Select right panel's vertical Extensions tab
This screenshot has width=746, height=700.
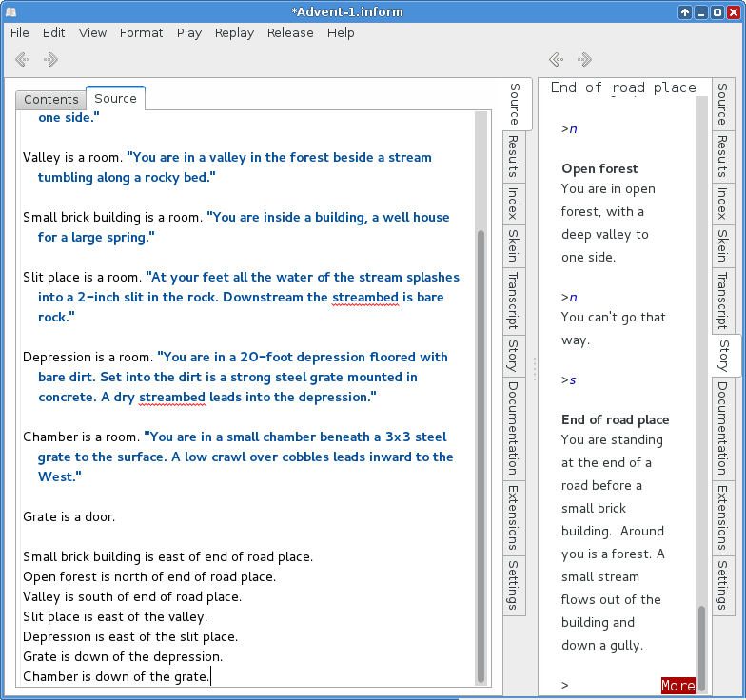pos(723,517)
